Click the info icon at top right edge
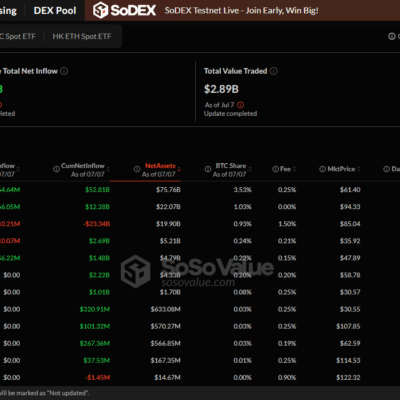 click(392, 36)
